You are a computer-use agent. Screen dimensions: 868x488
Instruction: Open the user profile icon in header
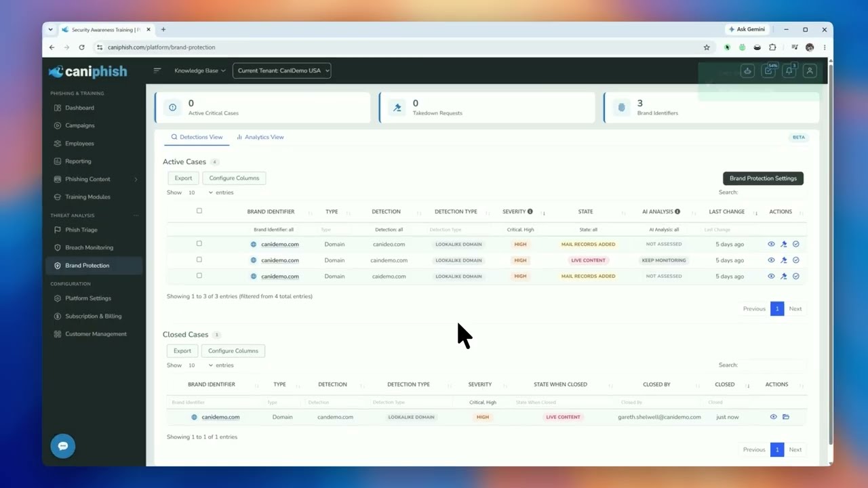[810, 70]
